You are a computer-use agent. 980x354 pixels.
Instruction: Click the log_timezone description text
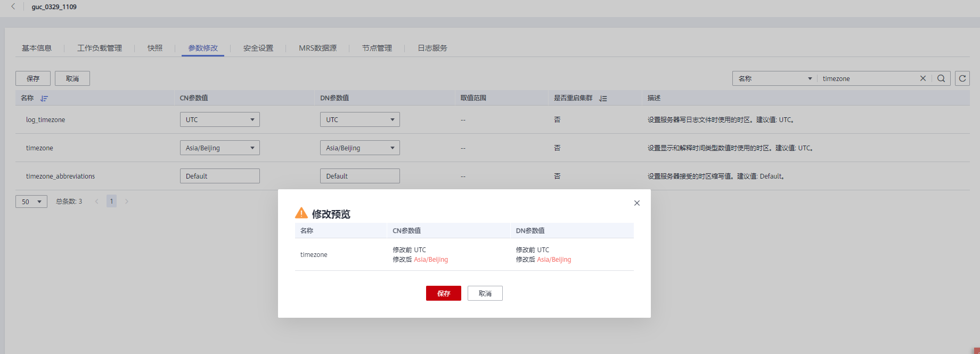(x=722, y=120)
